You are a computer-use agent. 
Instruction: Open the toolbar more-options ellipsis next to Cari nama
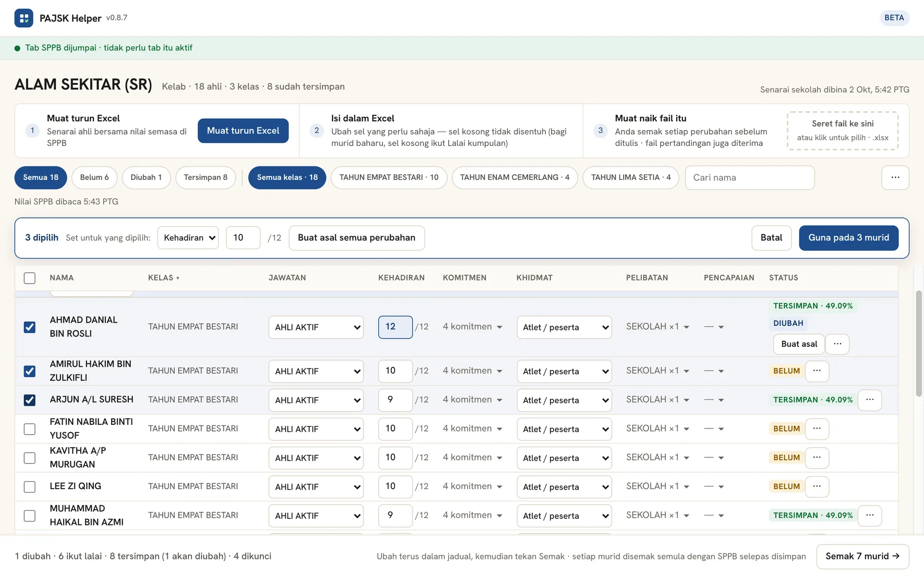click(895, 177)
